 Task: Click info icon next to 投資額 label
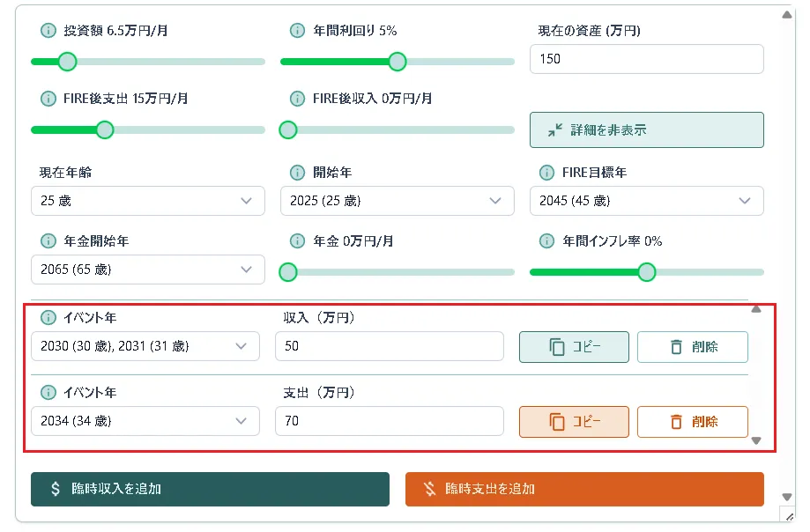48,31
